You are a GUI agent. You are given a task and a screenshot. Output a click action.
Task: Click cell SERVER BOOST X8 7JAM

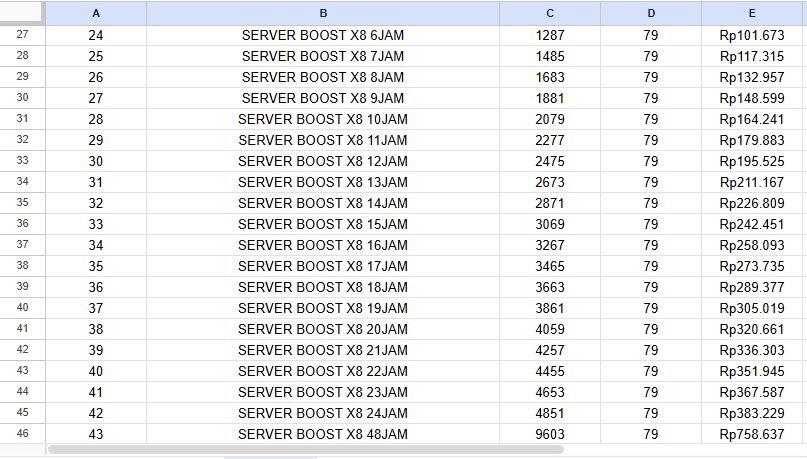click(x=323, y=56)
